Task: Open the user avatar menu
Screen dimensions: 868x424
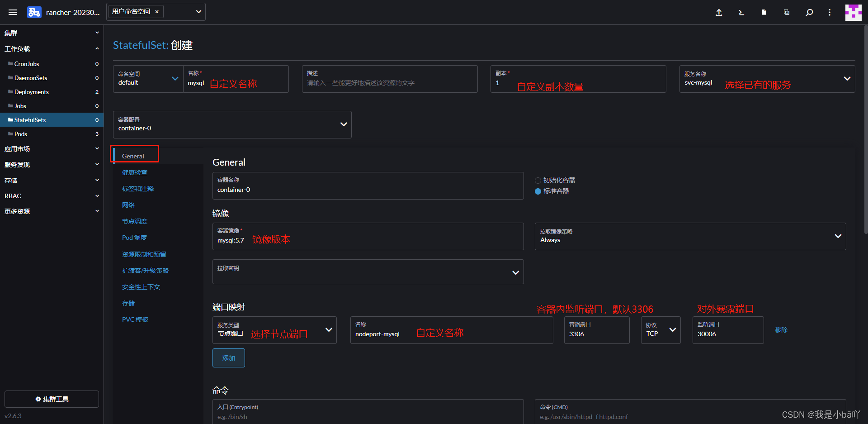Action: (854, 12)
